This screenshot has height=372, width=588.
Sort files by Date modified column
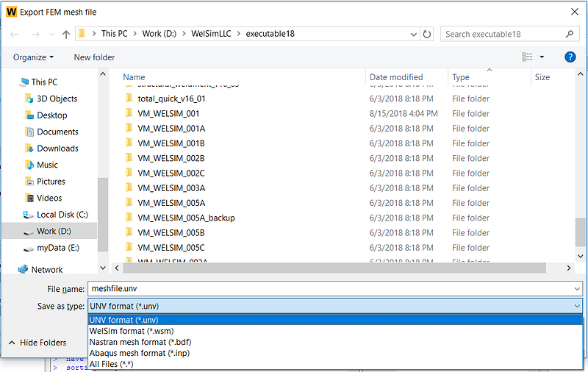[x=396, y=77]
